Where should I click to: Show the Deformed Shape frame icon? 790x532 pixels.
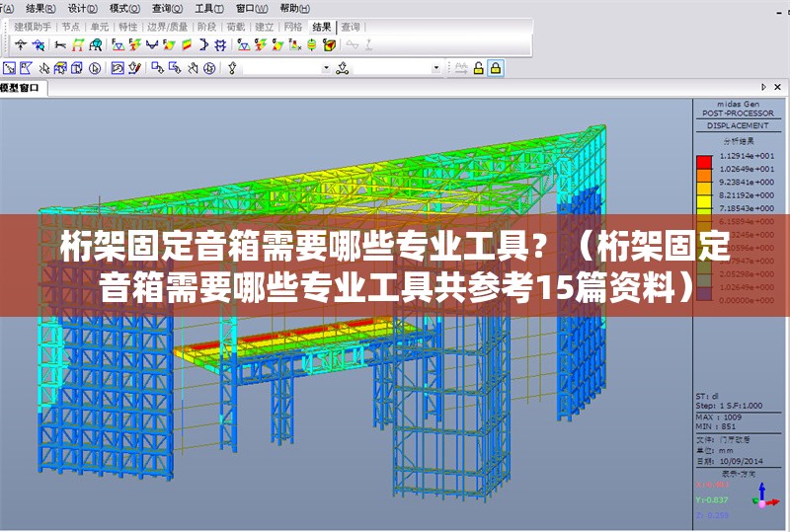pos(78,44)
